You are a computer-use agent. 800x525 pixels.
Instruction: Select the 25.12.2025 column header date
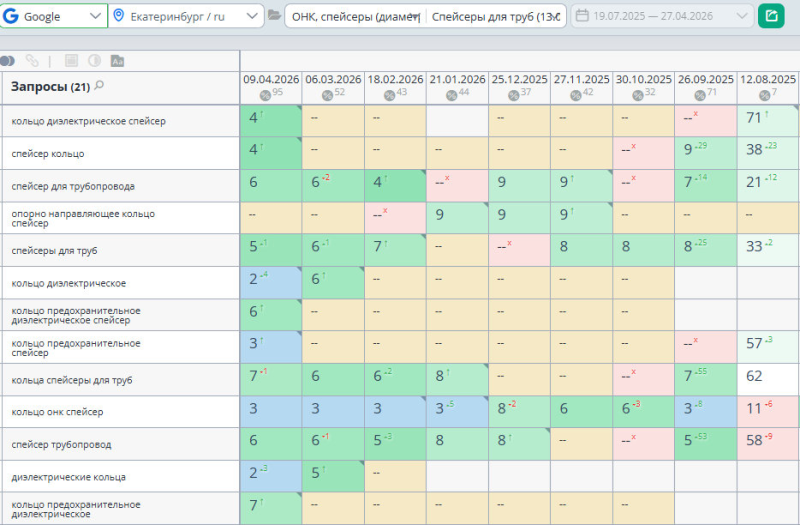pyautogui.click(x=519, y=80)
